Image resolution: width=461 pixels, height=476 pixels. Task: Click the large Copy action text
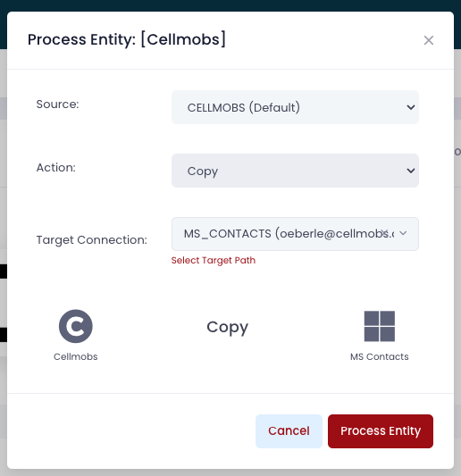(x=228, y=327)
